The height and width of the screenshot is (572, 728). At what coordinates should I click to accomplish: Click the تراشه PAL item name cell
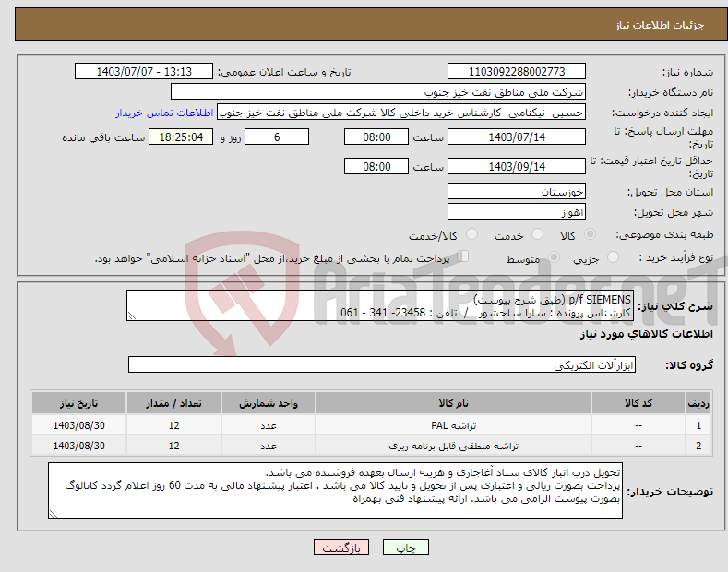click(453, 425)
